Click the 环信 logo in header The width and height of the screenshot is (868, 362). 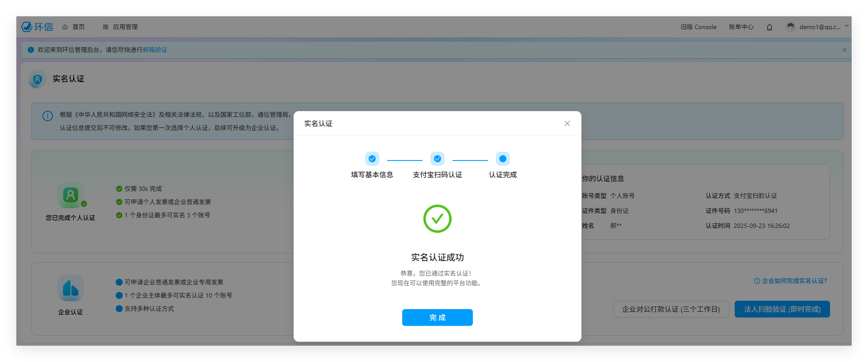pos(37,27)
